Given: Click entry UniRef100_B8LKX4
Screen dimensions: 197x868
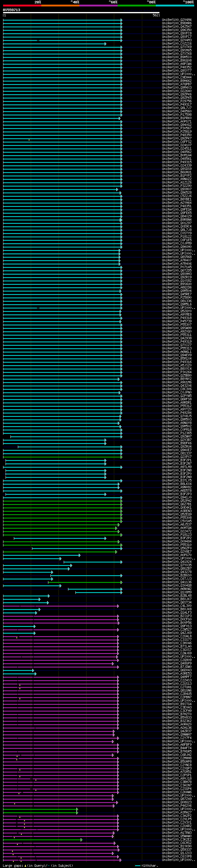Looking at the screenshot, I should tap(177, 484).
